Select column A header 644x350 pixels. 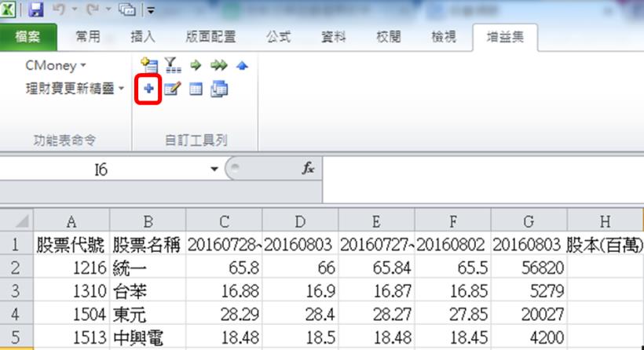(71, 221)
